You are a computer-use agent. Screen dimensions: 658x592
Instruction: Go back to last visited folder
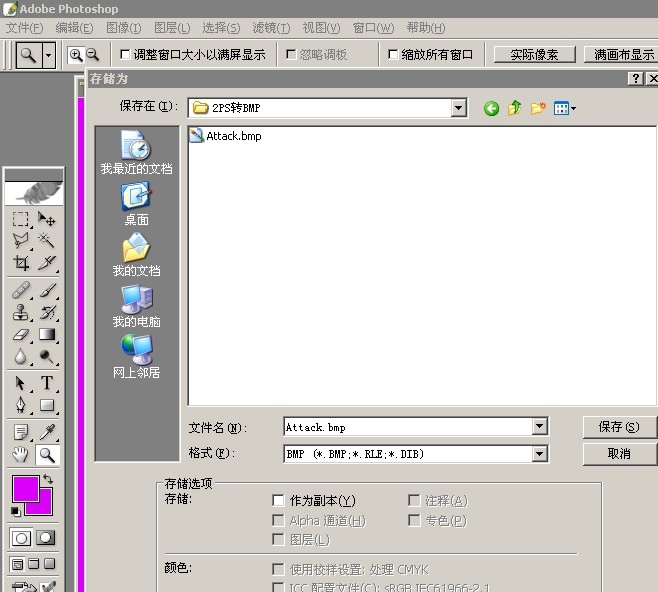click(491, 108)
